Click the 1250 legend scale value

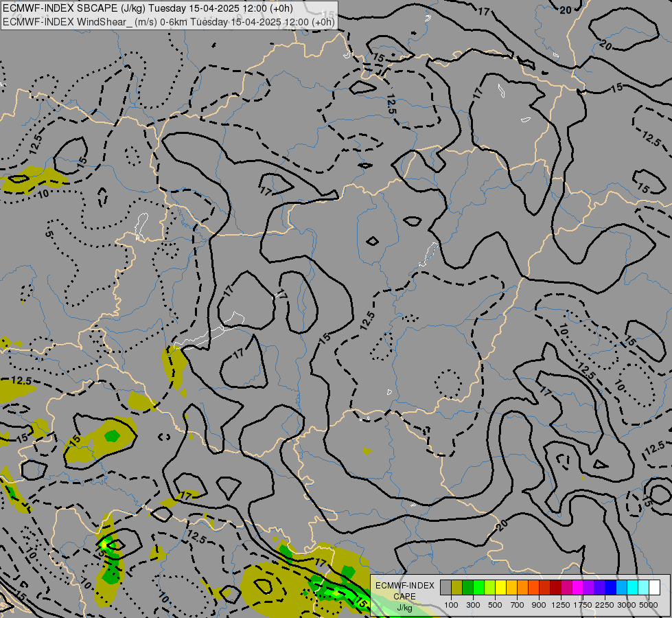561,605
